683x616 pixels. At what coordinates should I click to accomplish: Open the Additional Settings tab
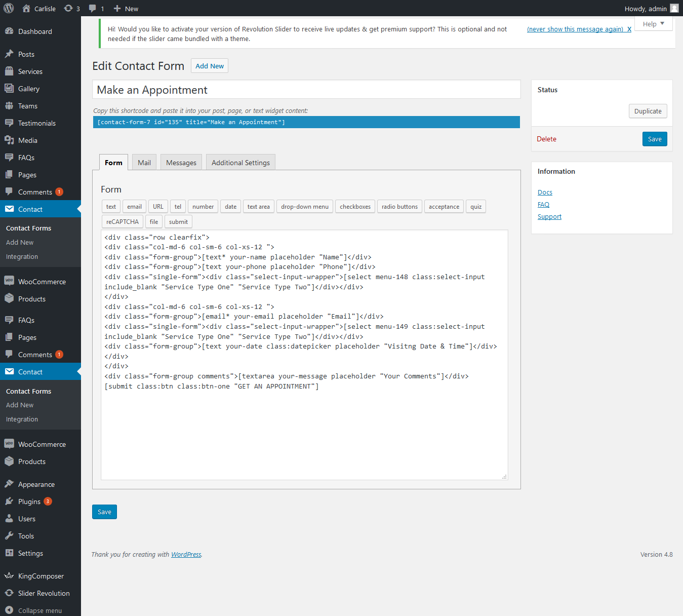[240, 163]
